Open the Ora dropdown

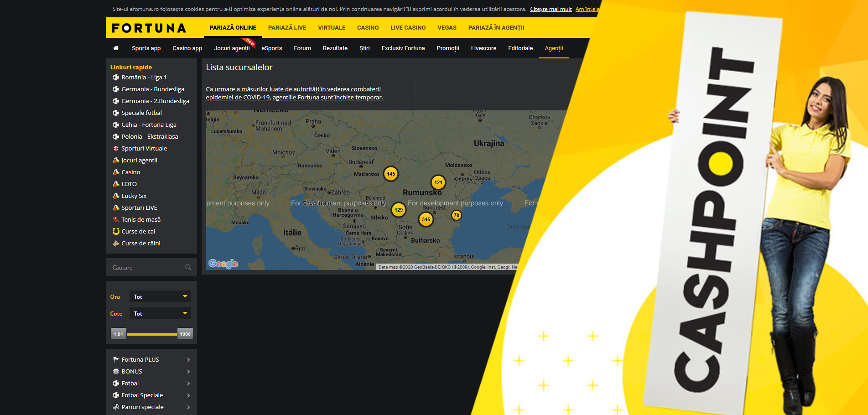coord(160,297)
